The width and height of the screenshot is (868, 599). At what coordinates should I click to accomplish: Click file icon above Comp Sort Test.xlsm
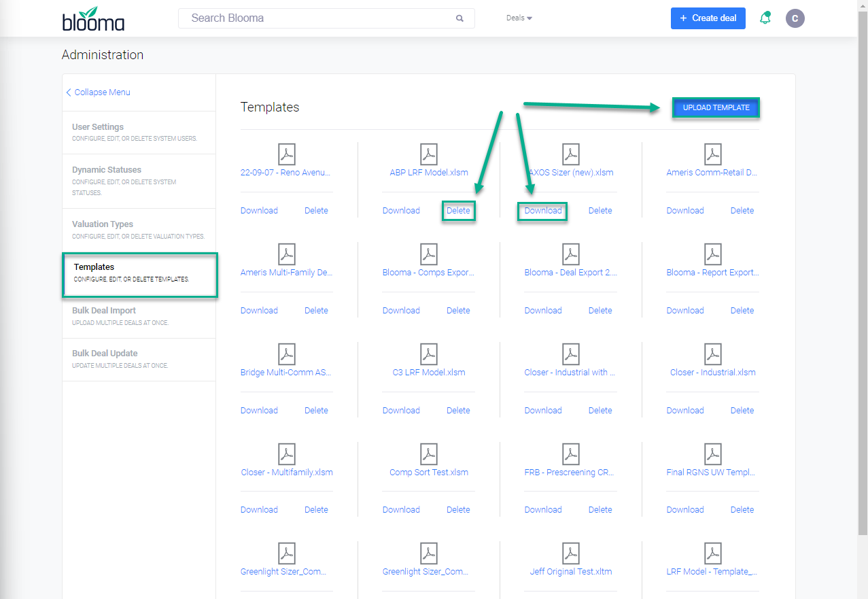tap(429, 454)
